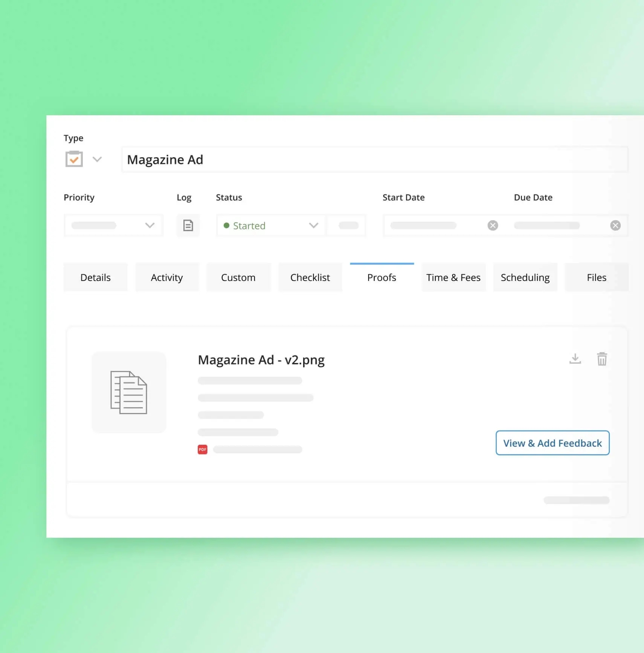Clear the Due Date field
The height and width of the screenshot is (653, 644).
616,225
